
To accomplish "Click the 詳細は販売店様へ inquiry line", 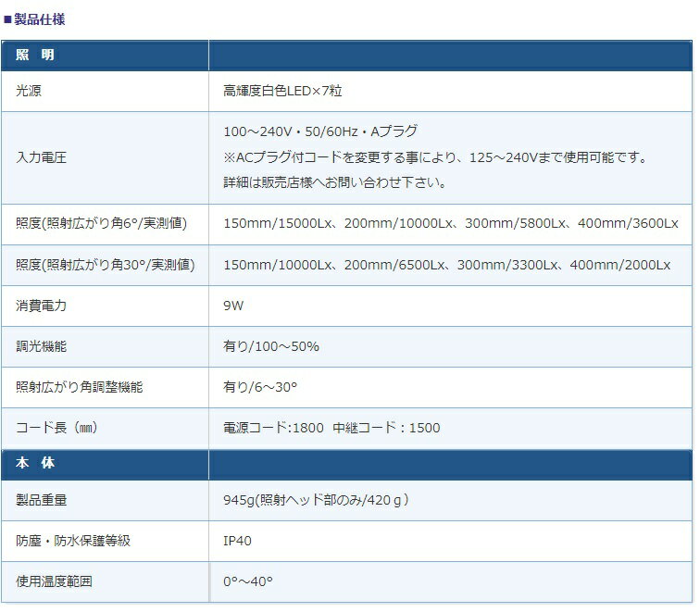I will (x=336, y=182).
